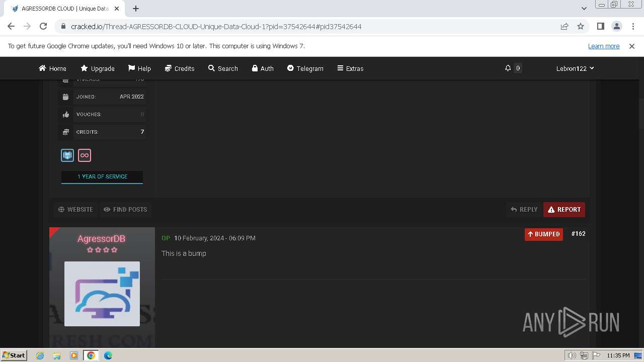Image resolution: width=644 pixels, height=362 pixels.
Task: Open the Help menu item
Action: point(139,68)
